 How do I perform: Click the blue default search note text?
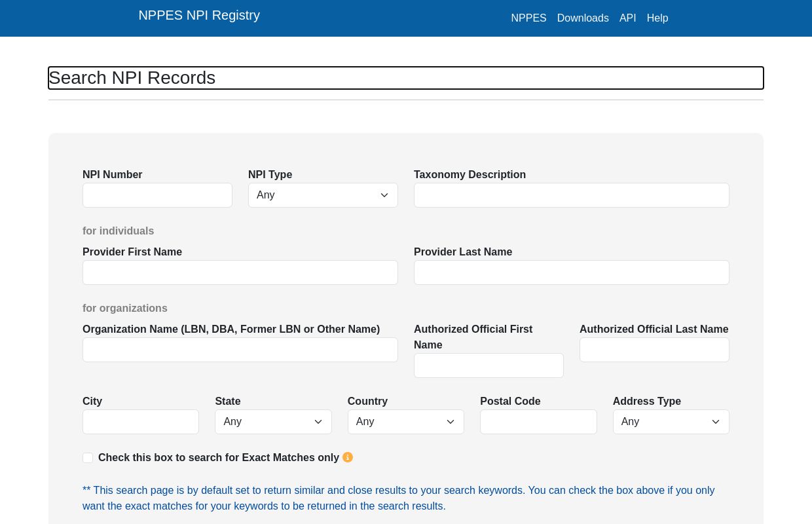pyautogui.click(x=399, y=498)
